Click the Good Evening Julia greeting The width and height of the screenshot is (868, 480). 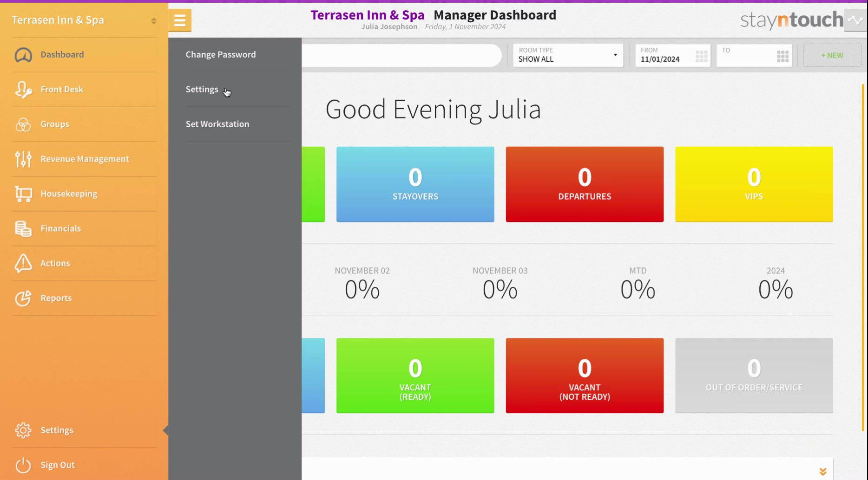point(433,110)
